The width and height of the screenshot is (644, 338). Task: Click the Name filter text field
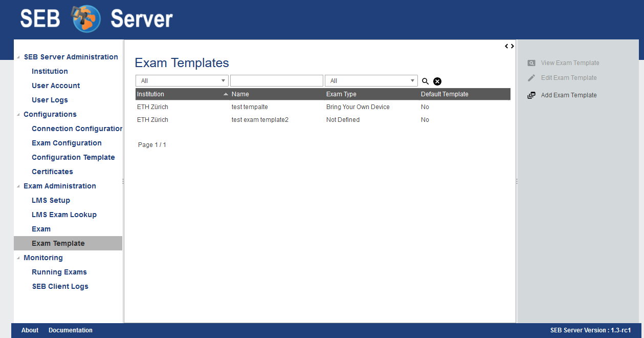(276, 81)
